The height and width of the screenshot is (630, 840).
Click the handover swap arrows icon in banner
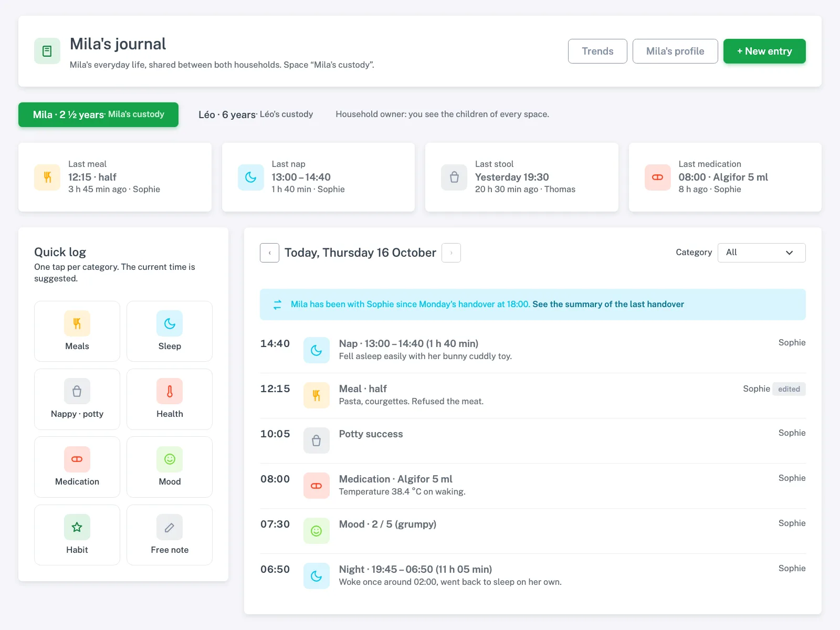pos(277,304)
